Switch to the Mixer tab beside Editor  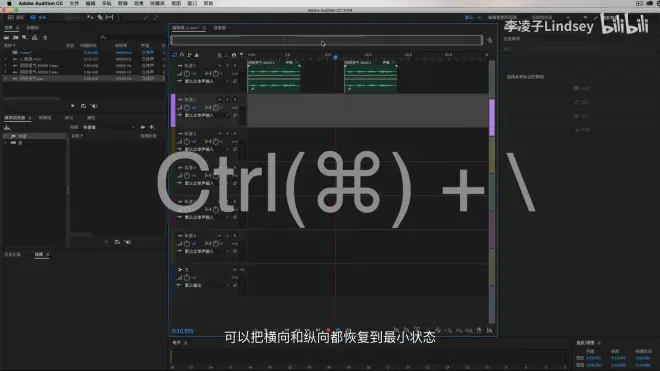(219, 28)
